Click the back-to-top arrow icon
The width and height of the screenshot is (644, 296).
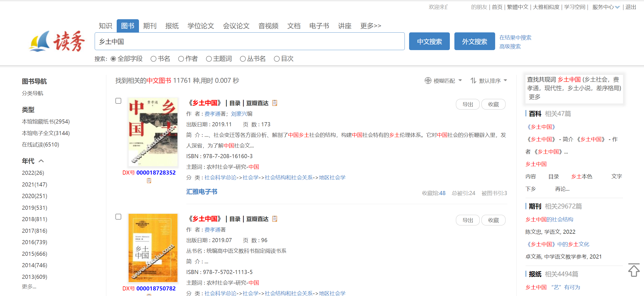click(634, 270)
